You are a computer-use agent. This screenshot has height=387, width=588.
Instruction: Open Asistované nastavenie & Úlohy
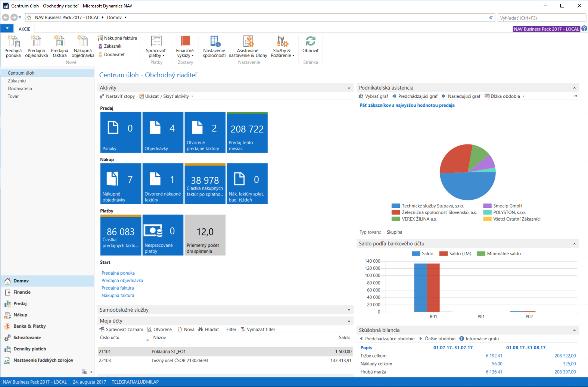point(248,46)
